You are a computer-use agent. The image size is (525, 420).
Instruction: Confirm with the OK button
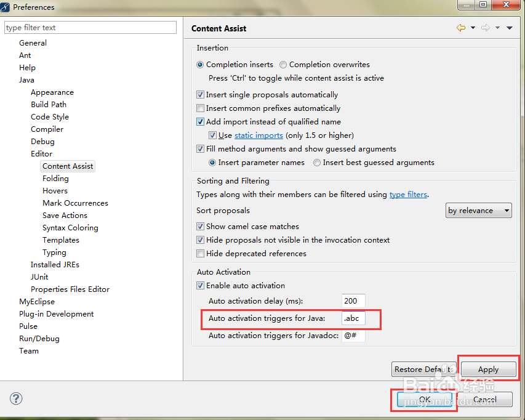point(425,399)
